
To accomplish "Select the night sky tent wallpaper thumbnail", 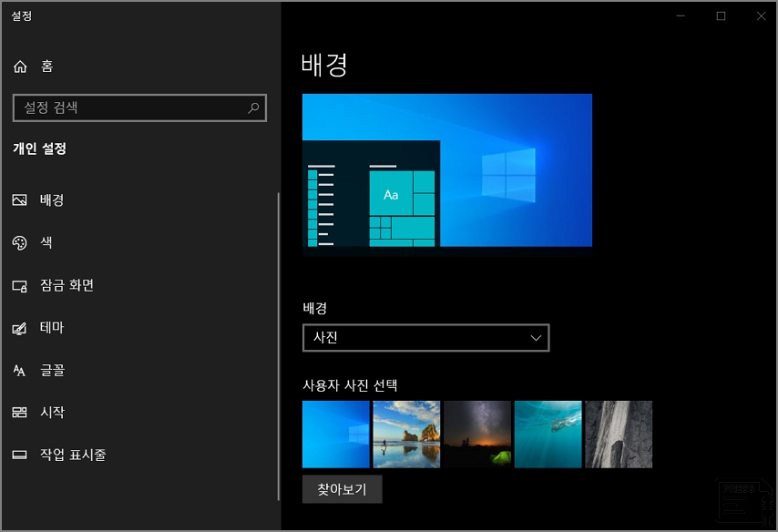I will coord(477,435).
